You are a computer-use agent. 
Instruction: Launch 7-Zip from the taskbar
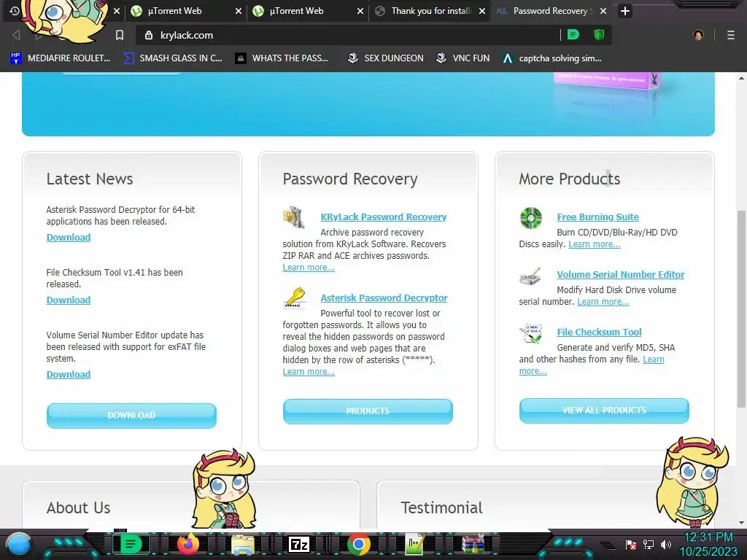coord(299,544)
